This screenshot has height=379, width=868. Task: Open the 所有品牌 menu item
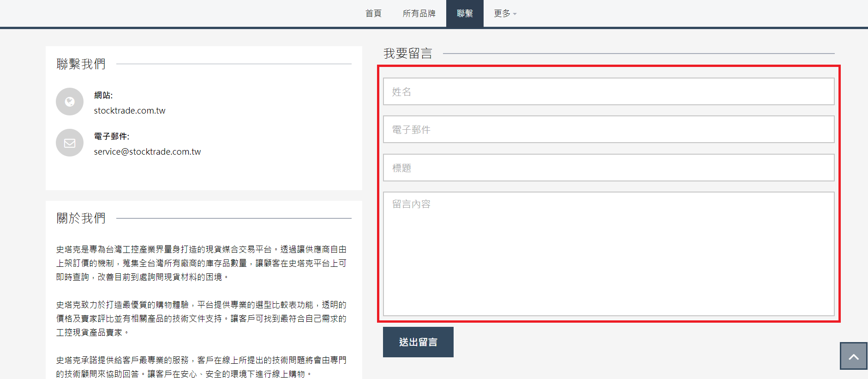419,13
